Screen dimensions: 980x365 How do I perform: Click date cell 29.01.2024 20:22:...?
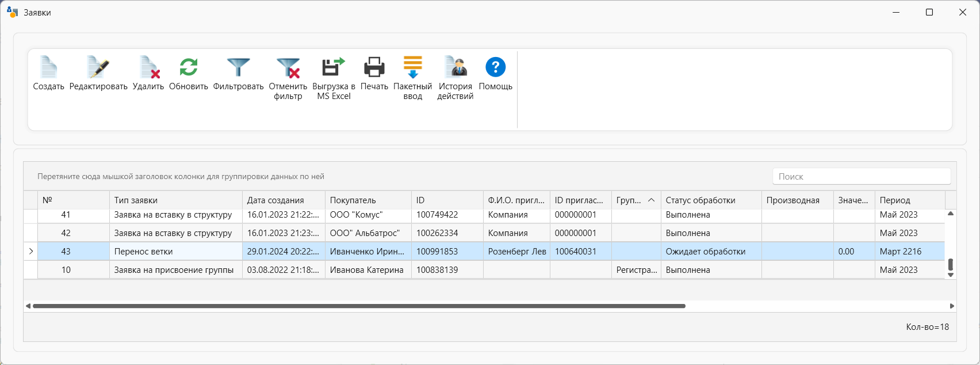coord(284,252)
